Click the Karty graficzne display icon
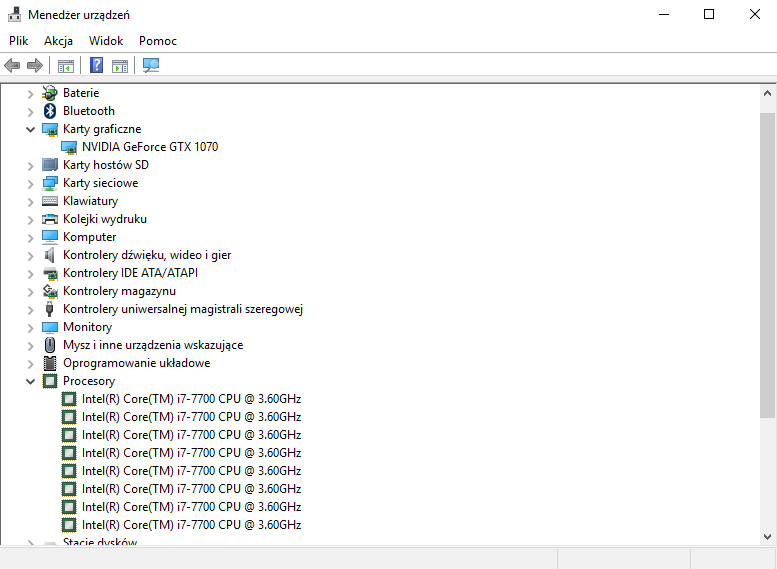The image size is (777, 569). [50, 129]
